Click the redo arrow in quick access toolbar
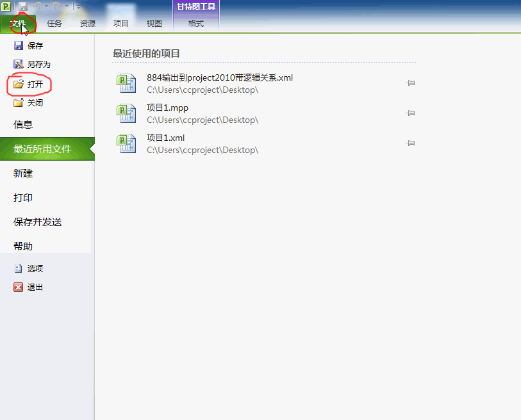This screenshot has width=521, height=420. [57, 6]
